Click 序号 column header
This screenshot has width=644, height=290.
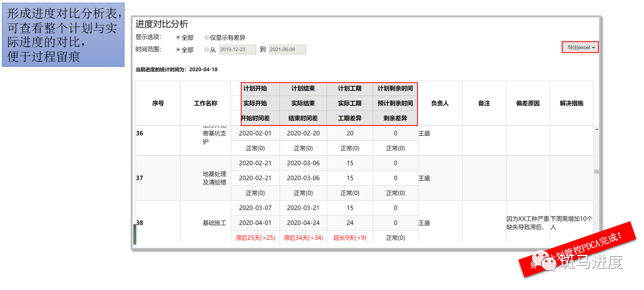tap(158, 103)
